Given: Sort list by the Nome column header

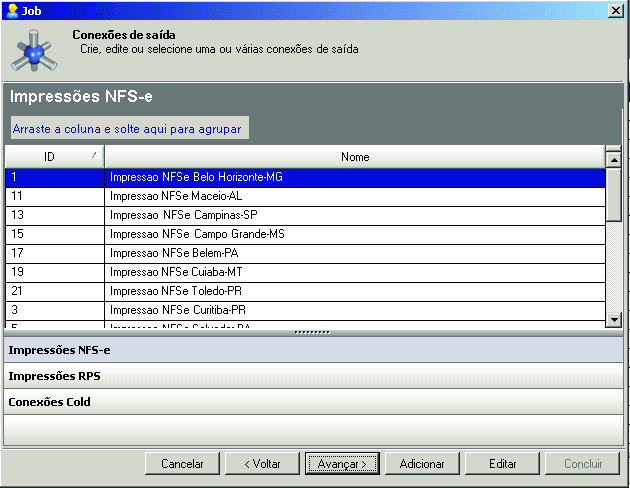Looking at the screenshot, I should (354, 157).
